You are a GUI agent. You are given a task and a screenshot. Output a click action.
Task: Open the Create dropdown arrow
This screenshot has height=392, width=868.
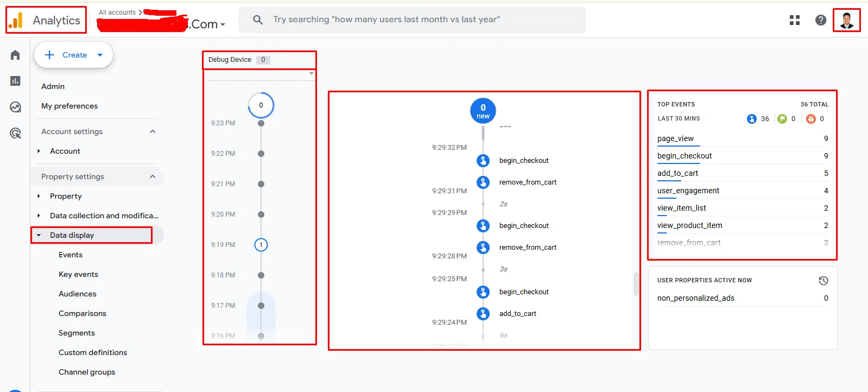click(x=100, y=55)
